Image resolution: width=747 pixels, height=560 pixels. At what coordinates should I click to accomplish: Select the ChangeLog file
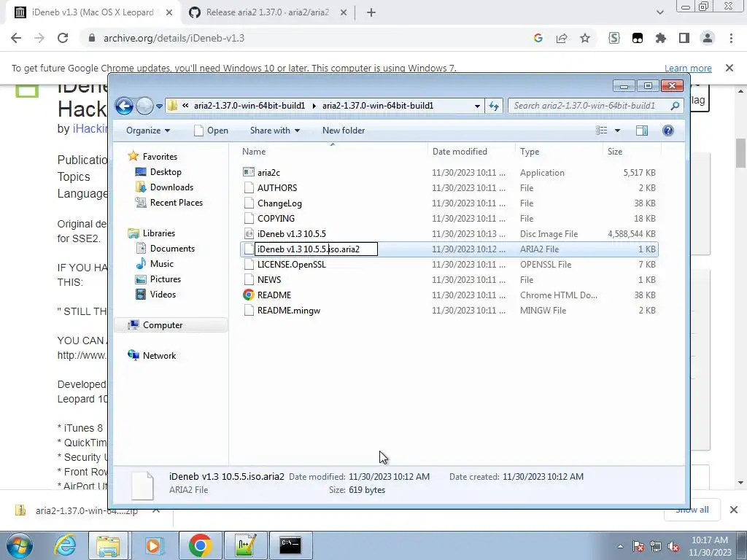coord(449,203)
